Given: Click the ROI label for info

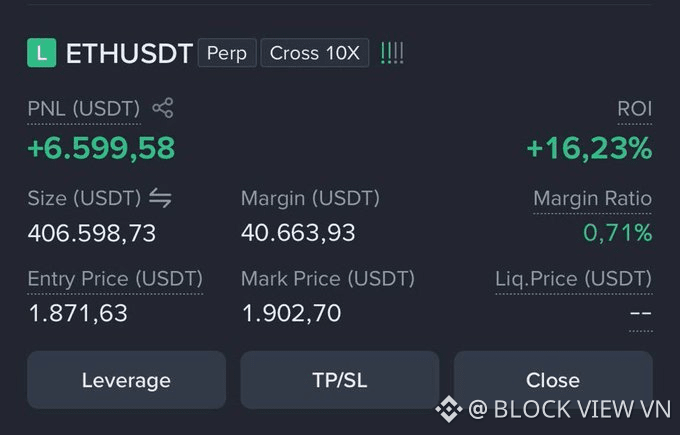Looking at the screenshot, I should click(634, 108).
